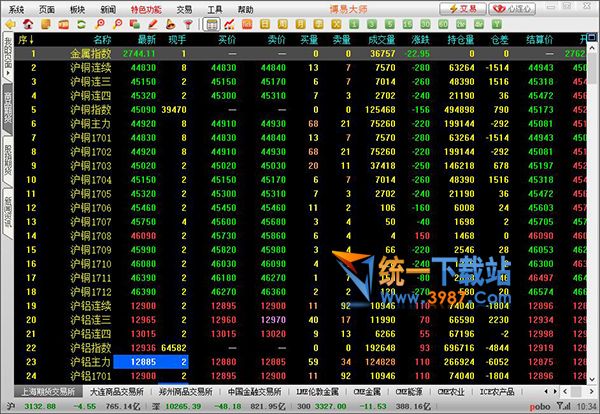This screenshot has height=414, width=600.
Task: Click the orange bell alert icon
Action: coord(171,24)
